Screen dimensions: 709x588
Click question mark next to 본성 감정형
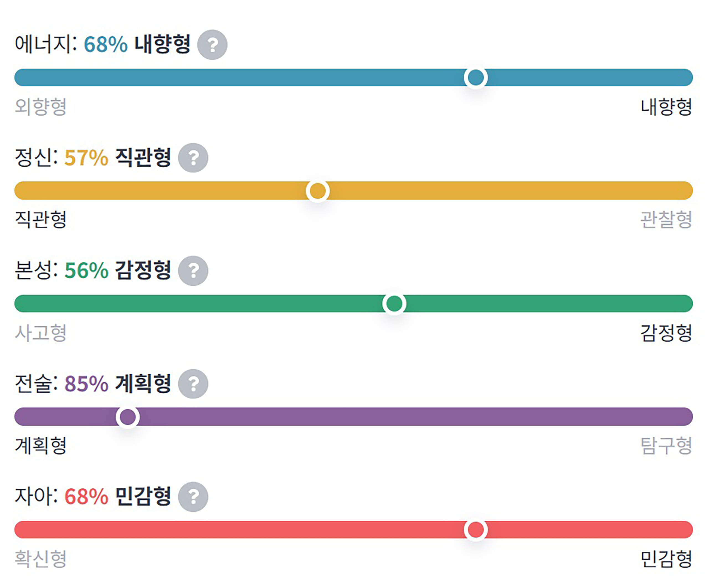pyautogui.click(x=193, y=270)
